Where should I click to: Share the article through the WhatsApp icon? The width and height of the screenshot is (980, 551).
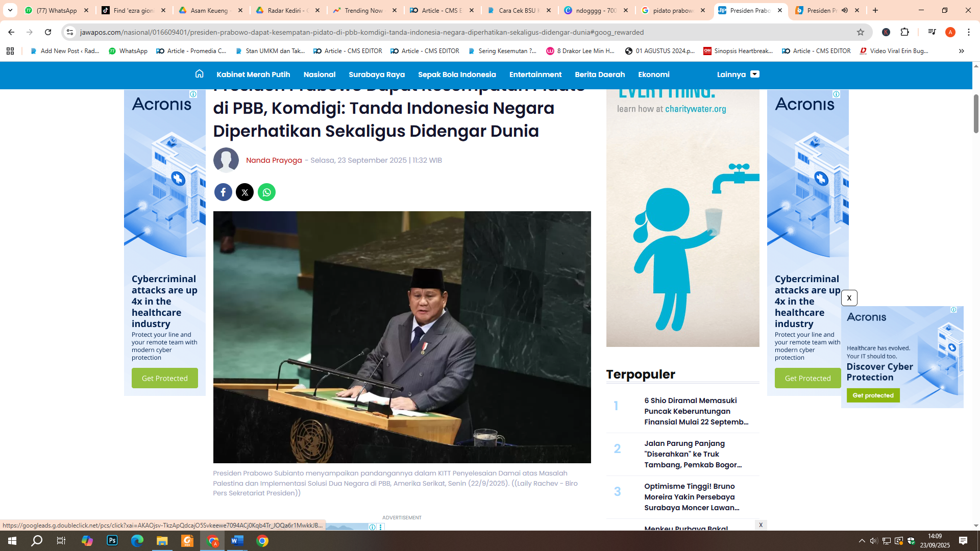tap(266, 192)
